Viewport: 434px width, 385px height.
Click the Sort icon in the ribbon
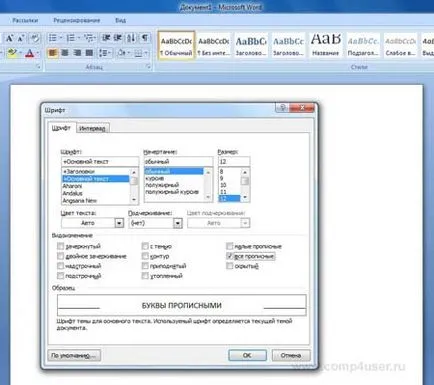tap(131, 38)
